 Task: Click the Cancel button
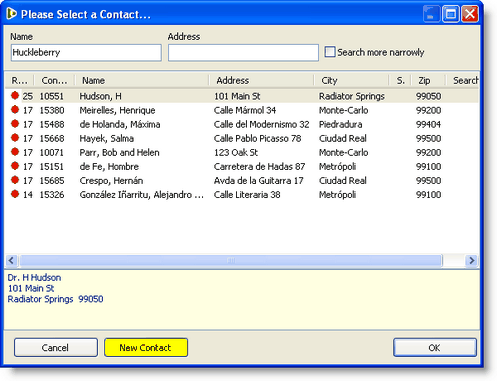[x=56, y=348]
